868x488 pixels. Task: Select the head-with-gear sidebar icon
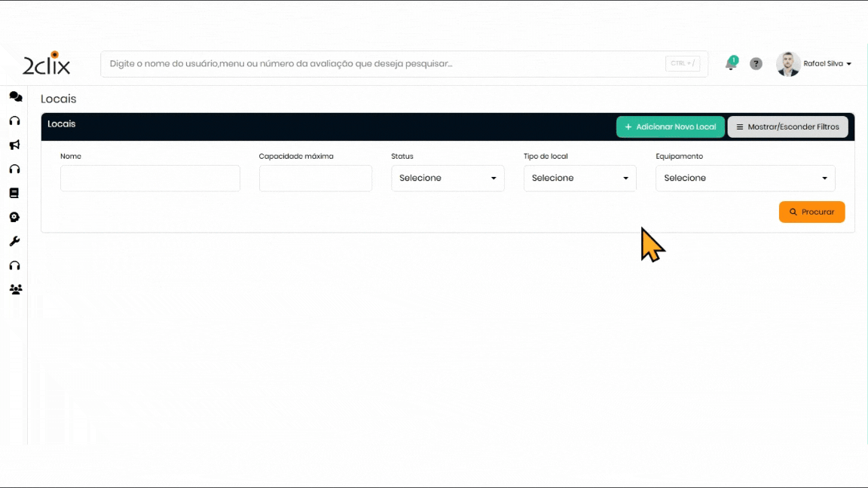(14, 217)
